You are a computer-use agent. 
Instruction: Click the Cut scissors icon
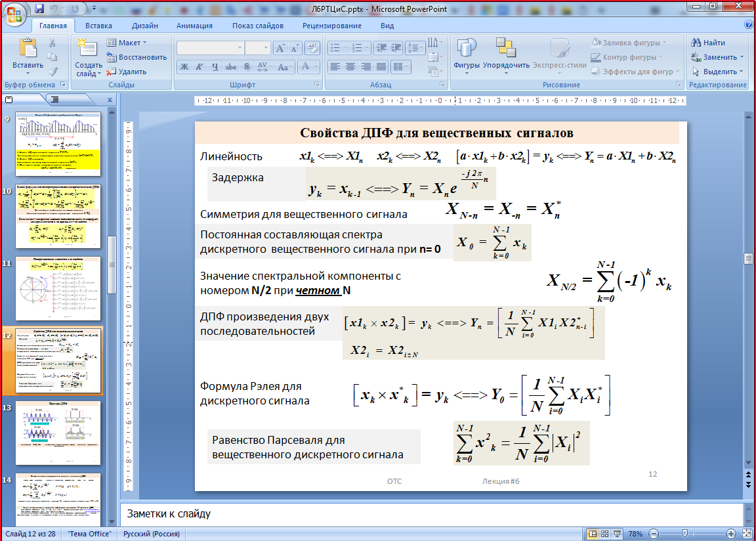coord(52,43)
